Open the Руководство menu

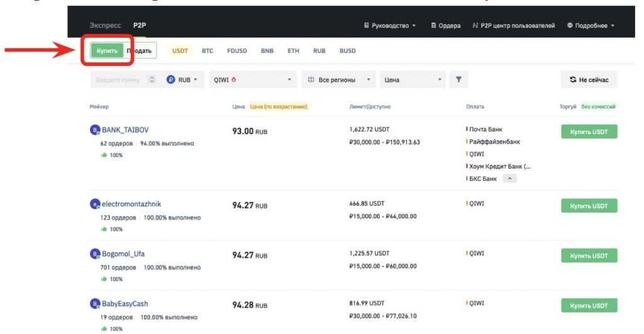(x=390, y=26)
